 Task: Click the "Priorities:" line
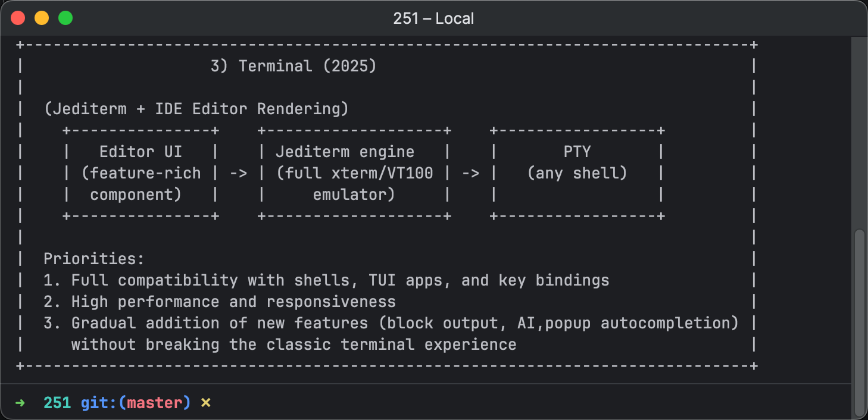95,259
